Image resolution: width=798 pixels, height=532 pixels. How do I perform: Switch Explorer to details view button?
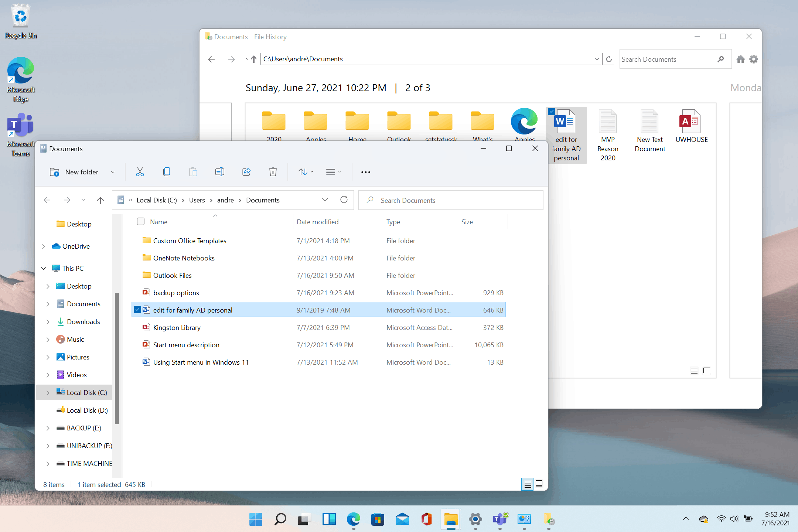click(528, 484)
